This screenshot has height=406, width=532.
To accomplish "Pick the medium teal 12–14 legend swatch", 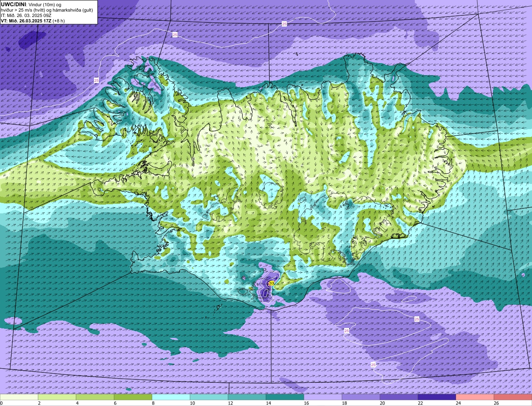I will click(x=247, y=397).
